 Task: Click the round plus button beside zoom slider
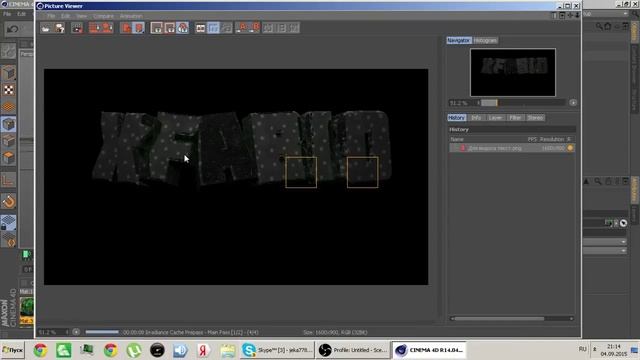pos(573,103)
